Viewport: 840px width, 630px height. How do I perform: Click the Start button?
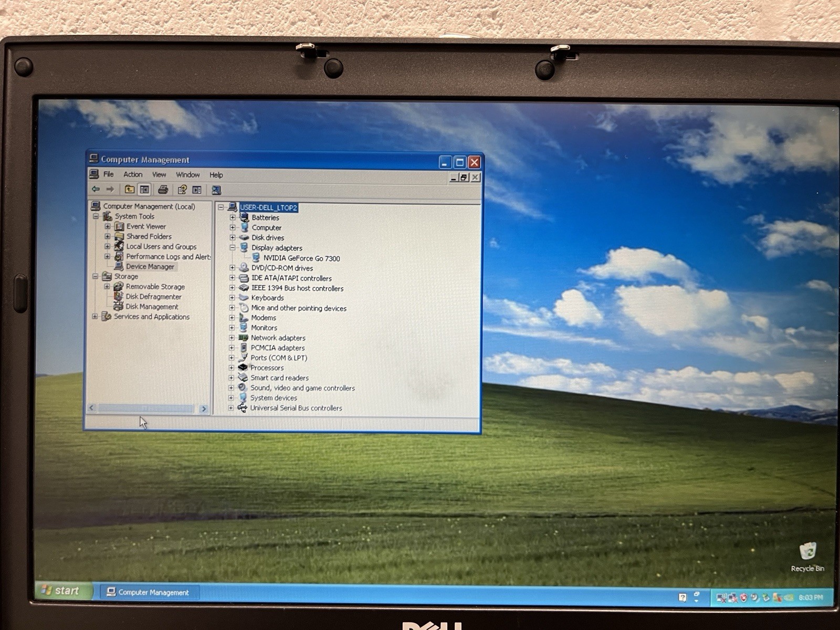coord(64,591)
